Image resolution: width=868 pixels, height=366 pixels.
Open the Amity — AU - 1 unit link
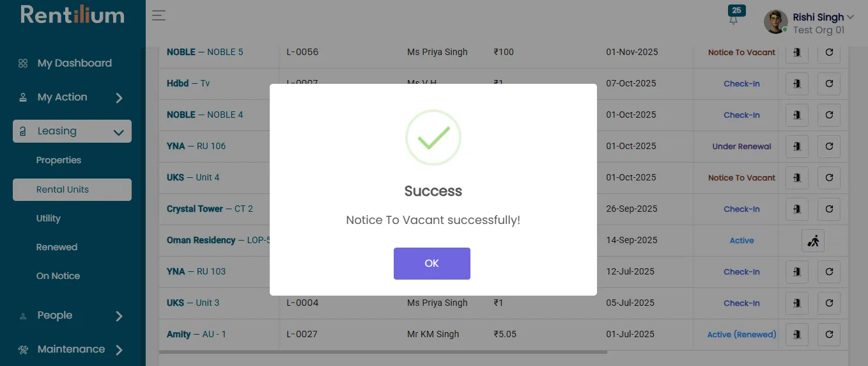click(196, 334)
